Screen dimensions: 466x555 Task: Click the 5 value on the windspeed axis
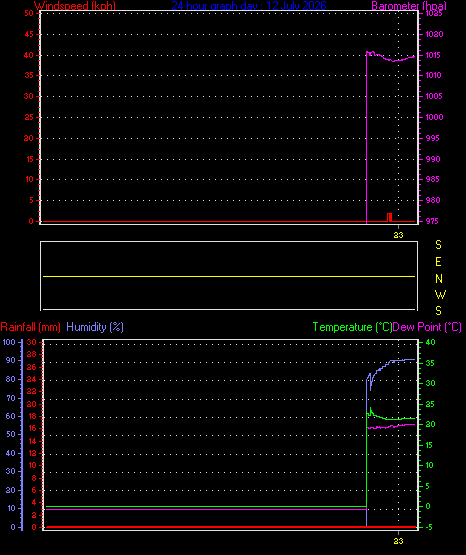tap(31, 200)
